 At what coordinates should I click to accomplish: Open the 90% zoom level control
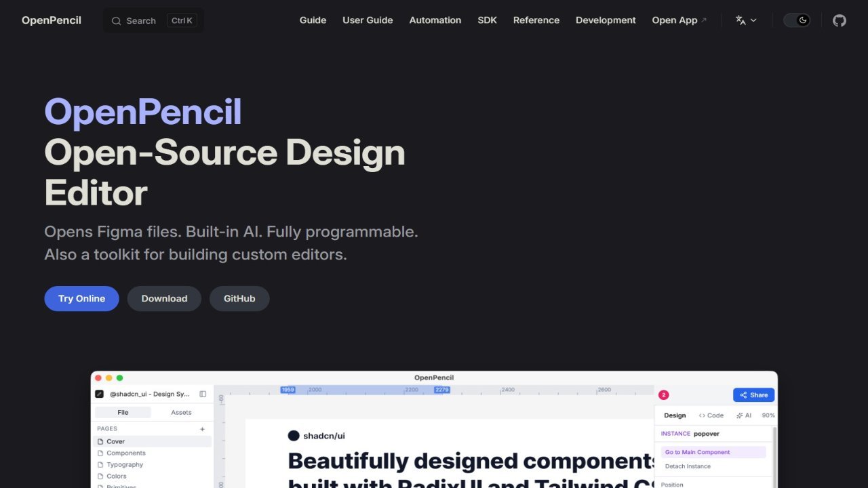[x=768, y=415]
